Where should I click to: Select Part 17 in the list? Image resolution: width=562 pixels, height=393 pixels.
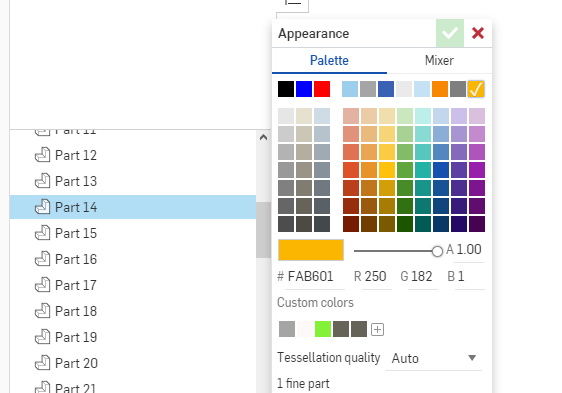133,285
